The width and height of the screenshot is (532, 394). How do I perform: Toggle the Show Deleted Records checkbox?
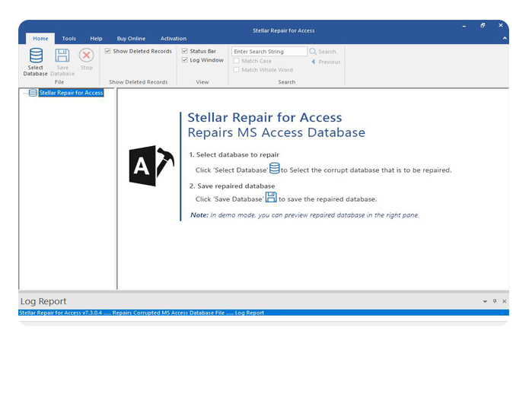pos(107,51)
